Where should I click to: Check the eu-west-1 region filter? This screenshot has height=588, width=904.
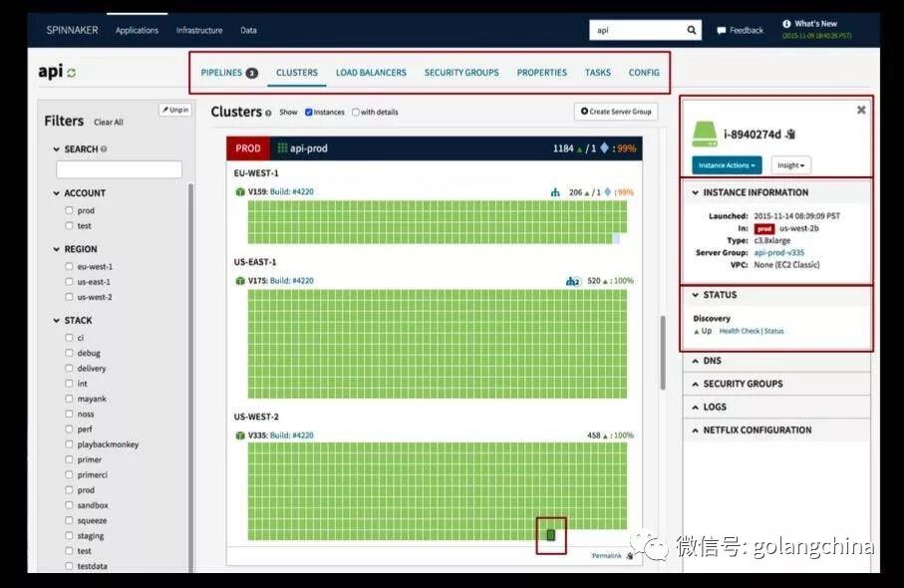(x=69, y=266)
